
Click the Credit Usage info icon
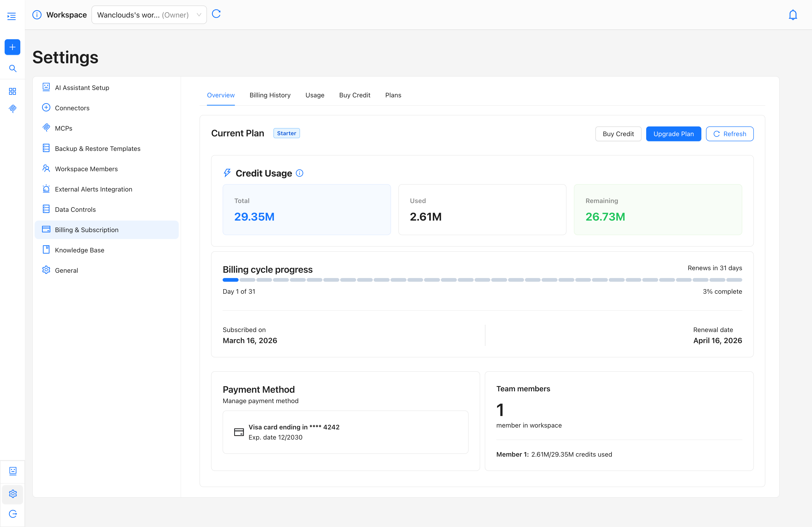tap(300, 173)
